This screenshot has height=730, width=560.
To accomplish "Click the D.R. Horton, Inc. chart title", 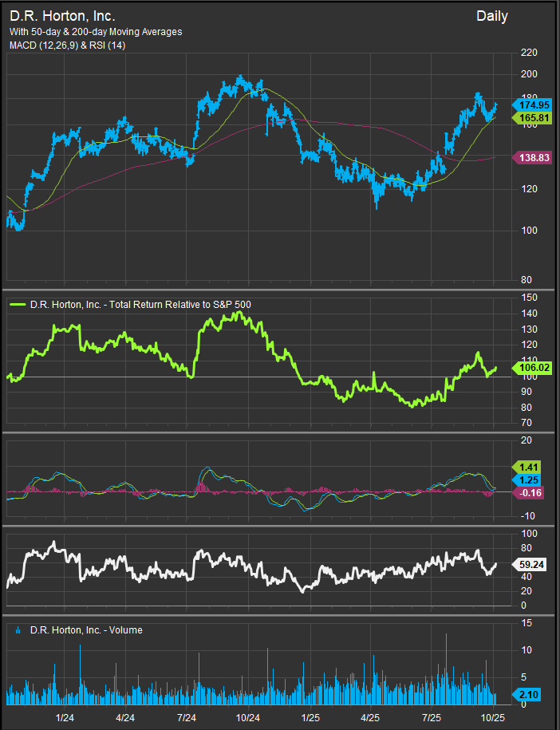I will [x=62, y=15].
